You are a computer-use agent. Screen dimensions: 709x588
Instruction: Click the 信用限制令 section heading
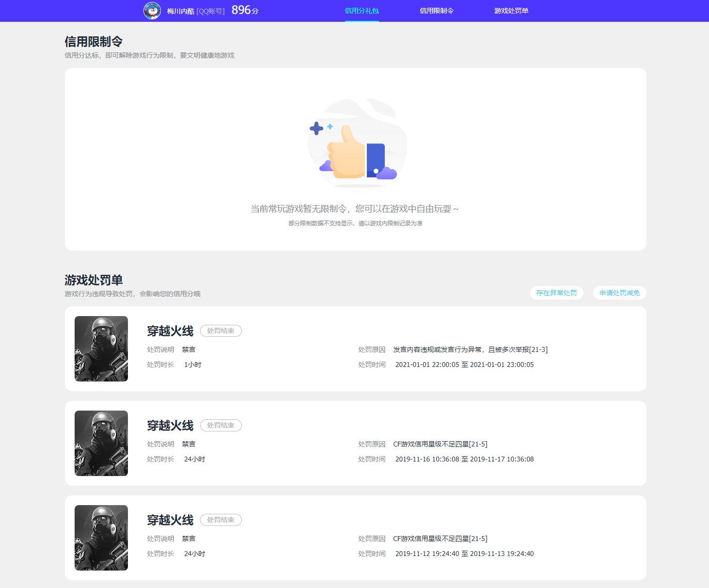94,42
